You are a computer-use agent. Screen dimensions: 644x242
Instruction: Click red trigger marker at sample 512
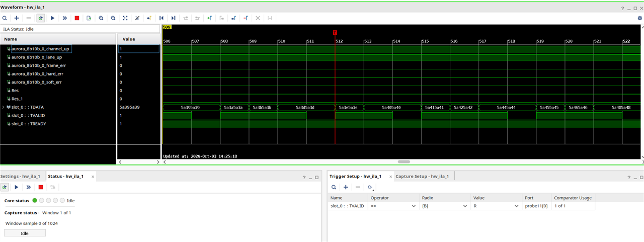coord(335,32)
